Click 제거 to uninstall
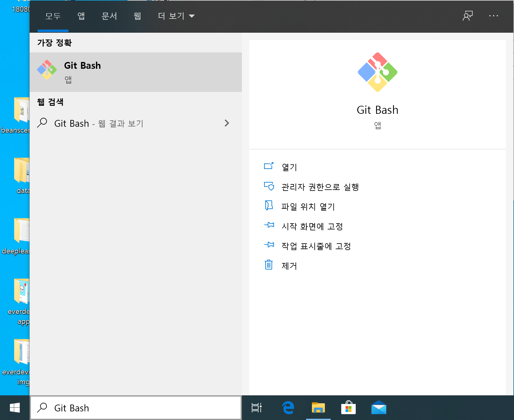This screenshot has height=420, width=514. [289, 266]
